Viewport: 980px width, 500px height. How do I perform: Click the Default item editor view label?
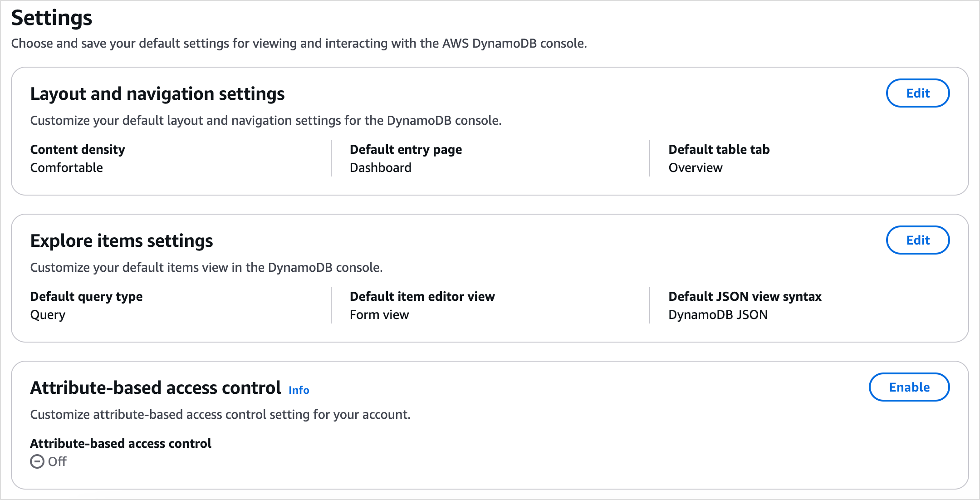[422, 296]
